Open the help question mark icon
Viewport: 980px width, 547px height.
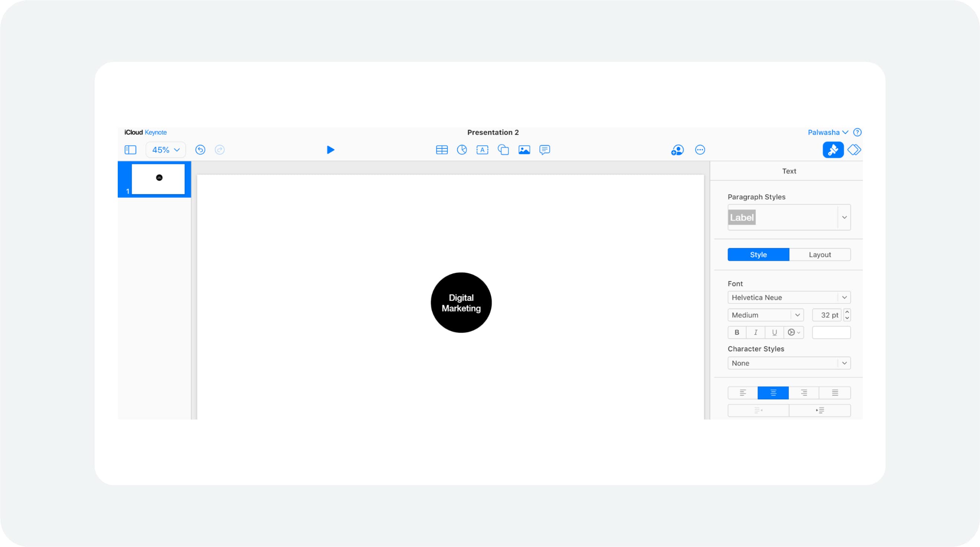857,132
